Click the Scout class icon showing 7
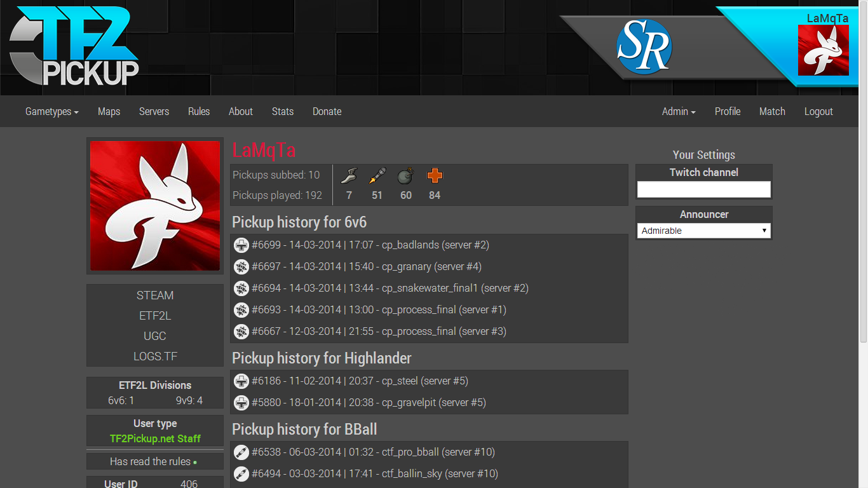Screen dimensions: 868x488 (x=349, y=176)
